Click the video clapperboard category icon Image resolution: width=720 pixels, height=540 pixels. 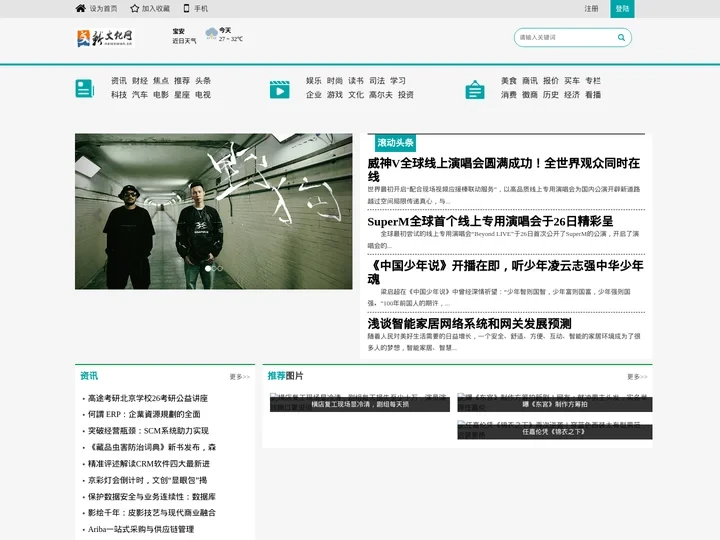point(280,89)
